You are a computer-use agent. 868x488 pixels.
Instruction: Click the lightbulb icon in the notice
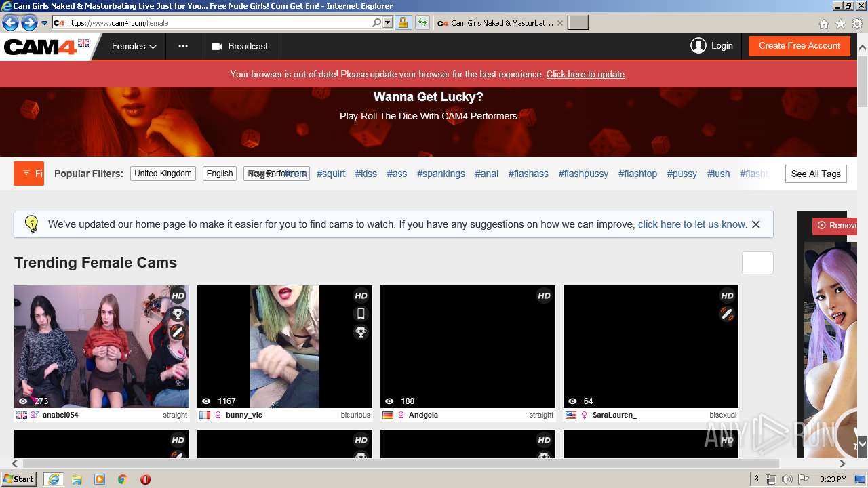pyautogui.click(x=31, y=224)
